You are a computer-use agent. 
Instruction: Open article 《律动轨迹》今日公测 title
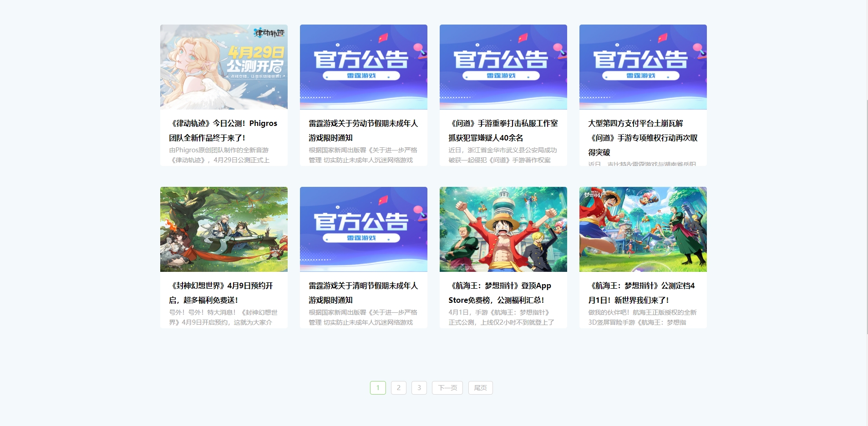pyautogui.click(x=223, y=130)
